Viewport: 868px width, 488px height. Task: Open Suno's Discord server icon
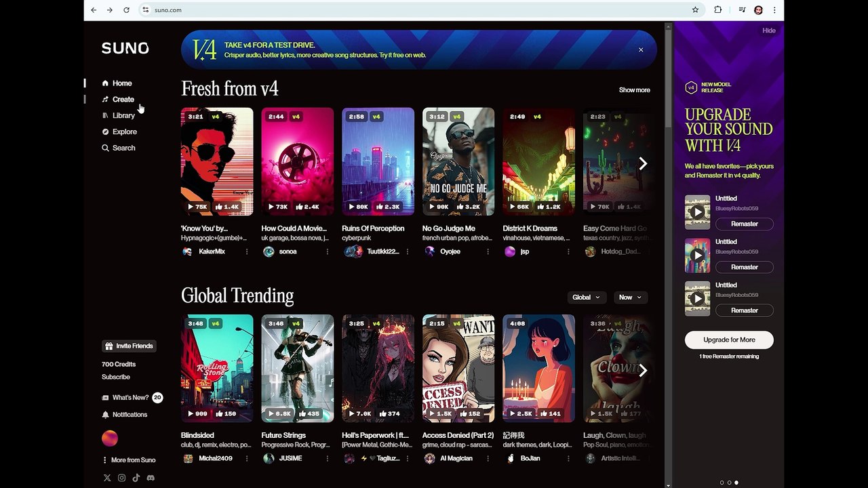click(151, 478)
